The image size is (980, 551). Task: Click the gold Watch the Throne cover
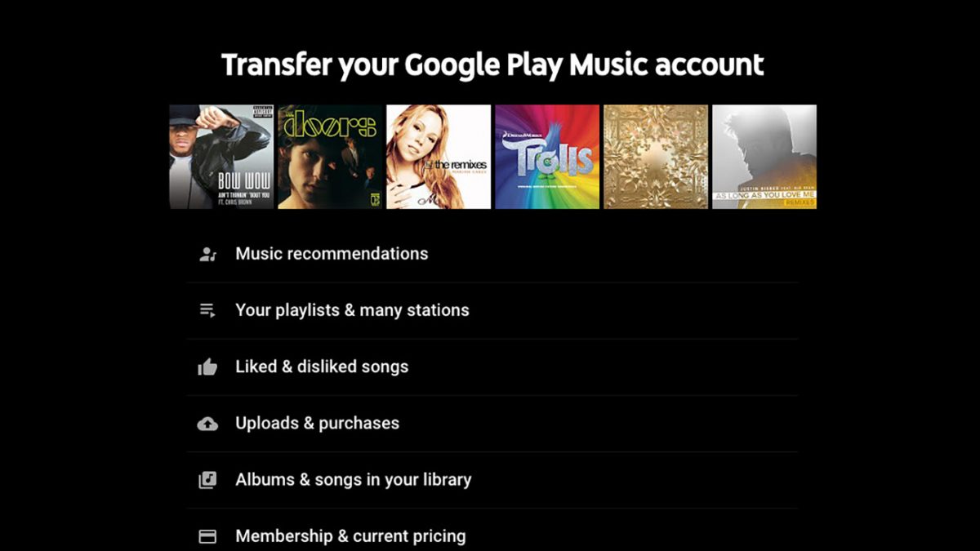[656, 157]
